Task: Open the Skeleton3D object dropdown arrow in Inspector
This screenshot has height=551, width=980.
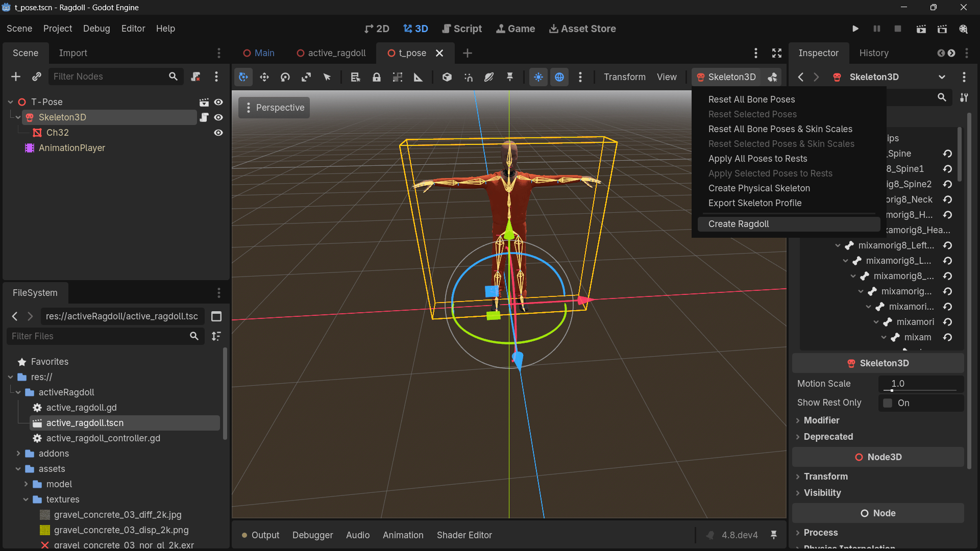Action: click(942, 77)
